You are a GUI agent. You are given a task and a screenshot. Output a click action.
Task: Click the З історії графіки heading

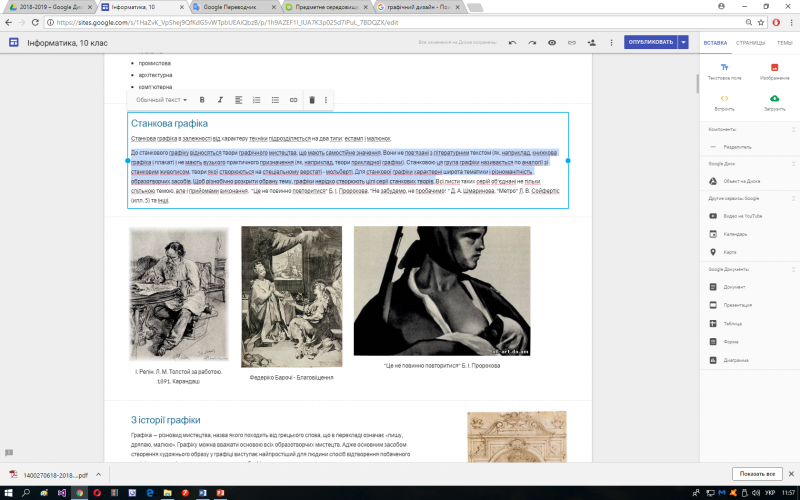[x=165, y=420]
